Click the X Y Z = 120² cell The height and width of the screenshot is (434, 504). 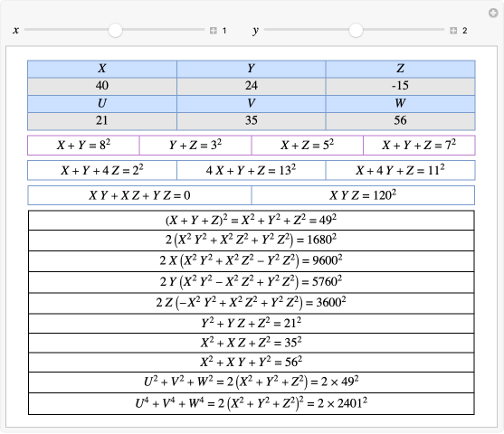[363, 195]
